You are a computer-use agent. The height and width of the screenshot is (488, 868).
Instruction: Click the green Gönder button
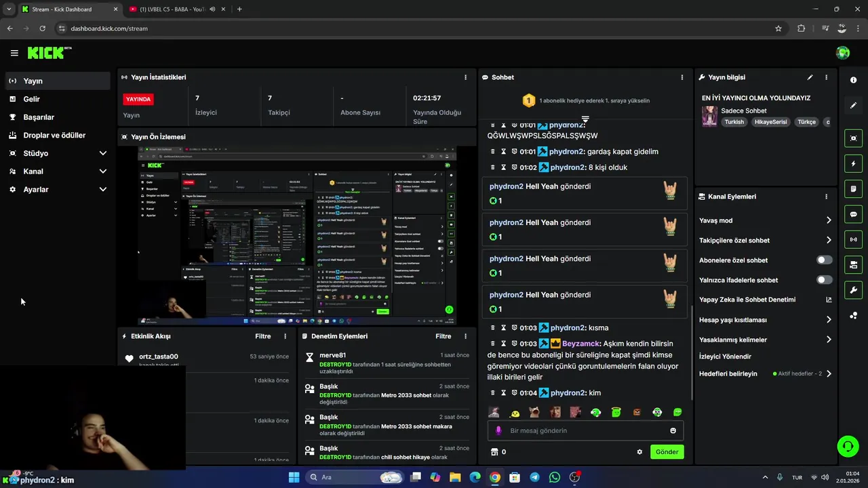[667, 452]
